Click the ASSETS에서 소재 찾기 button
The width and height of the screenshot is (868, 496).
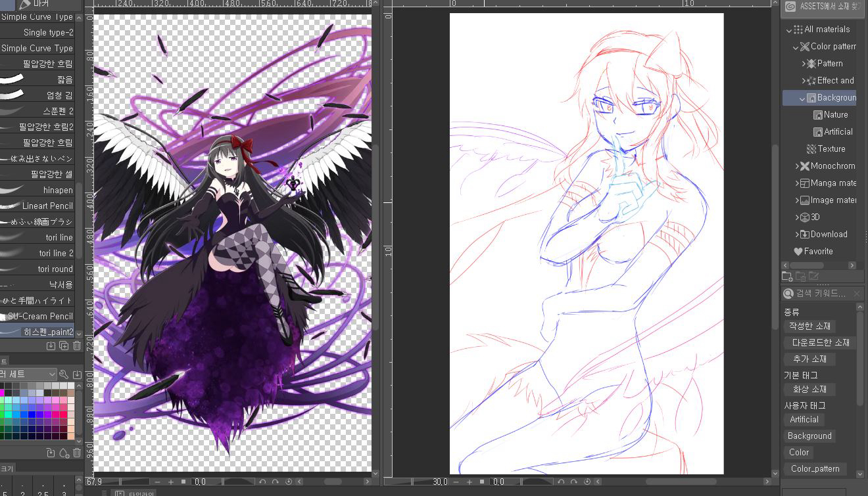(823, 7)
